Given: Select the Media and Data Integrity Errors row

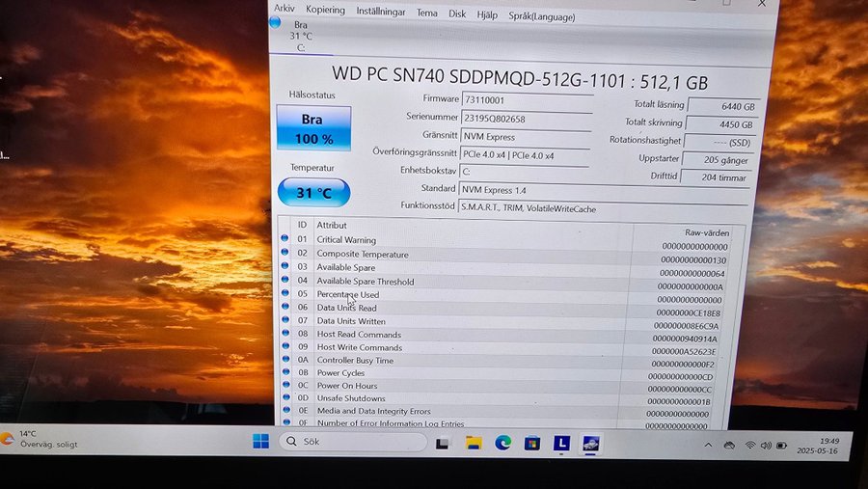Looking at the screenshot, I should (x=499, y=413).
